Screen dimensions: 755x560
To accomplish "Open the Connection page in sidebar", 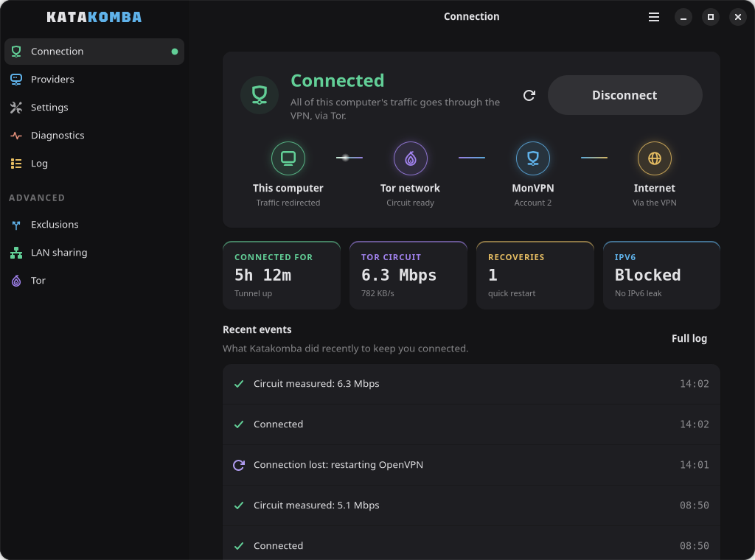I will tap(94, 52).
